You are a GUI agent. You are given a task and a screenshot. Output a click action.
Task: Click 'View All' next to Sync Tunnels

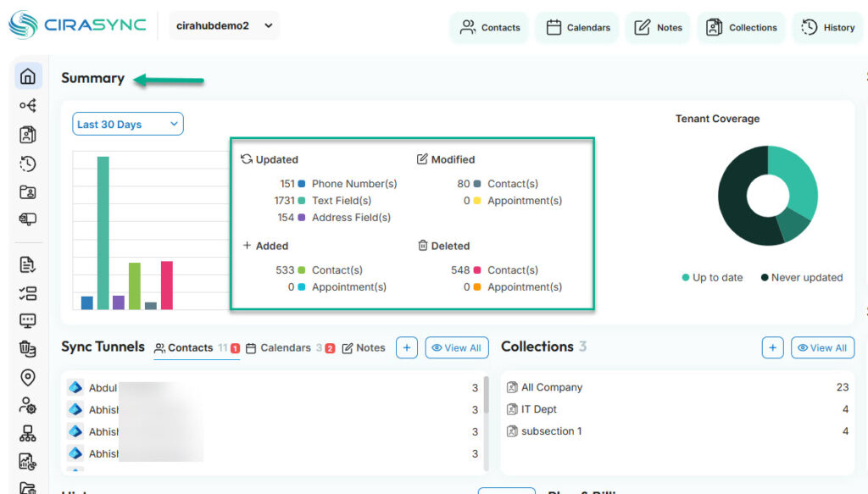457,347
